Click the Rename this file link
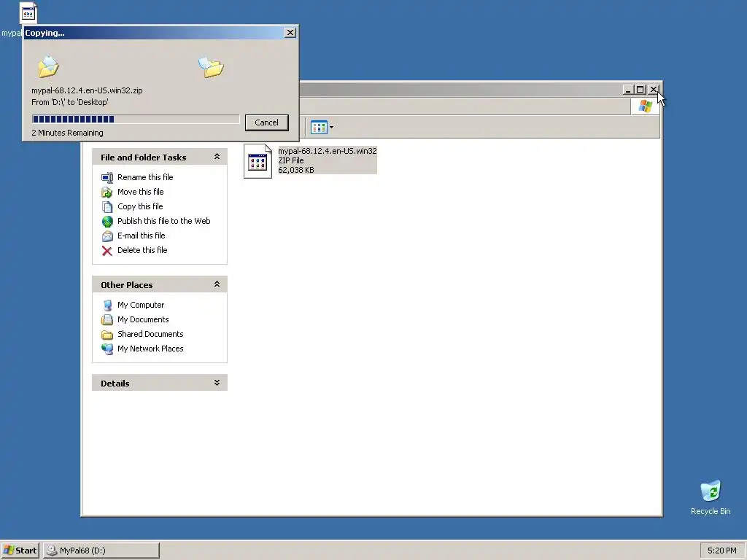 point(145,177)
